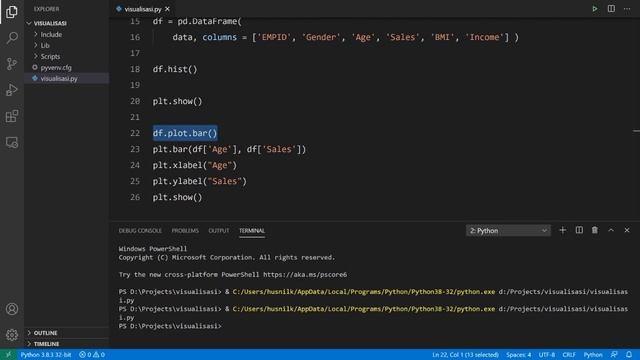Open the Accounts menu icon
Screen dimensions: 640x360
click(12, 309)
